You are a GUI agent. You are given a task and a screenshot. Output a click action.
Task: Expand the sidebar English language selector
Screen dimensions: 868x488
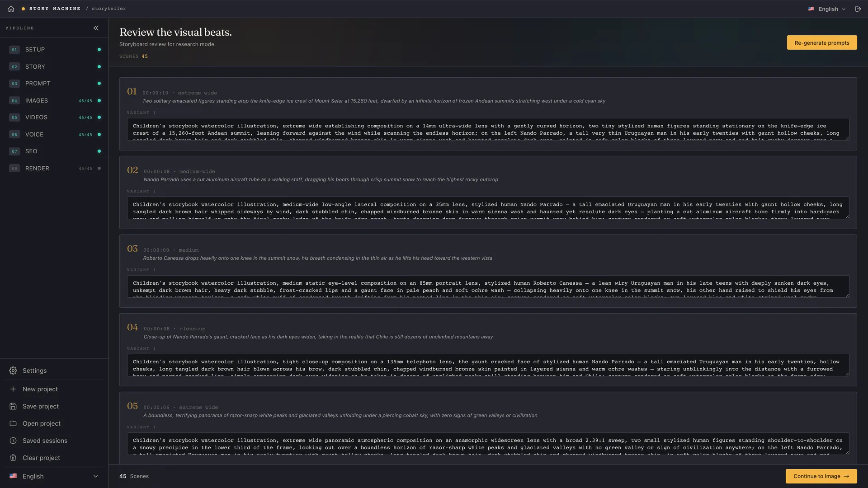tap(54, 476)
